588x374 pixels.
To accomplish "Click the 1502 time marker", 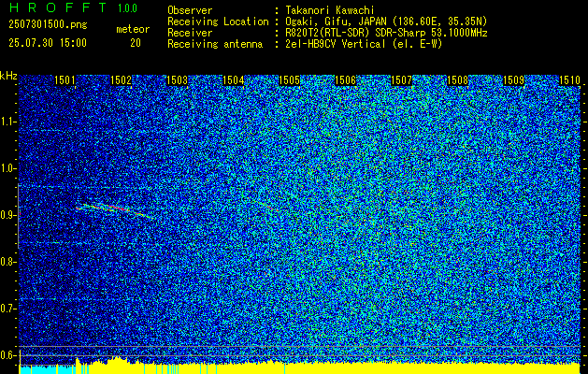I will pos(122,80).
